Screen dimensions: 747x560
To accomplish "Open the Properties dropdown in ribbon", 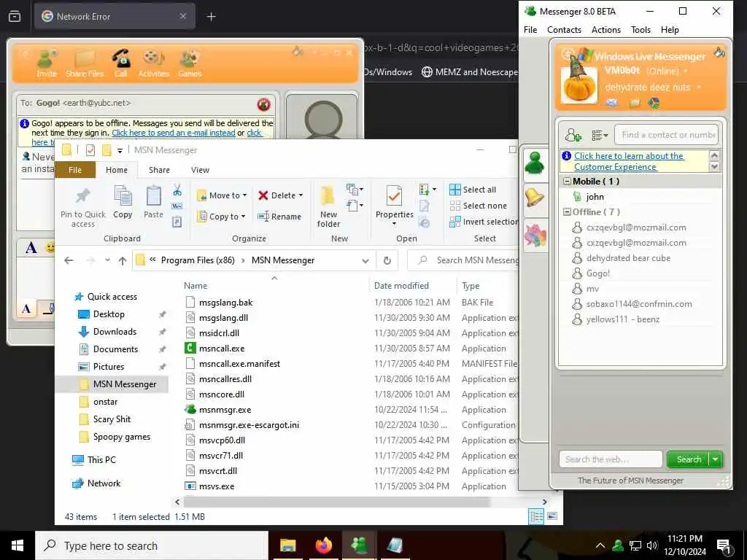I will point(394,223).
